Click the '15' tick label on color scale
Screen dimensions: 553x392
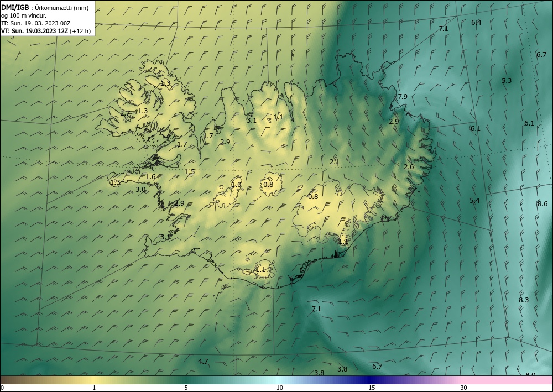372,388
